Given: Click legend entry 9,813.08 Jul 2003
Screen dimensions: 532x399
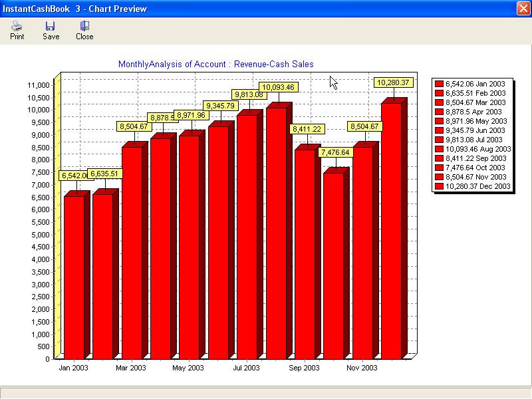Looking at the screenshot, I should click(473, 140).
